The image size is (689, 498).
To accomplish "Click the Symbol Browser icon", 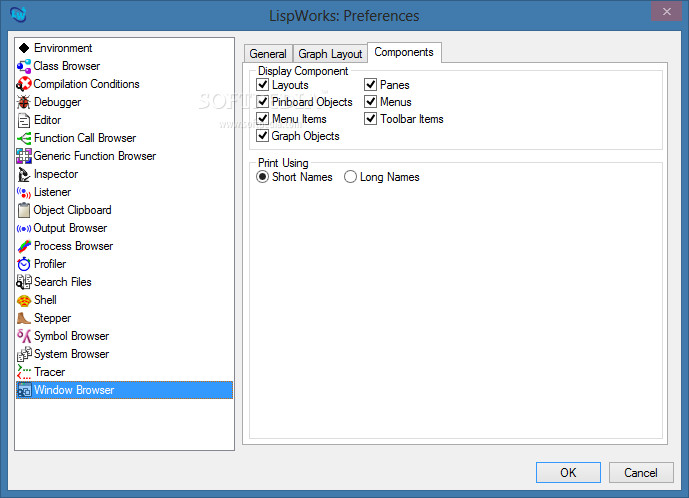I will pos(24,336).
